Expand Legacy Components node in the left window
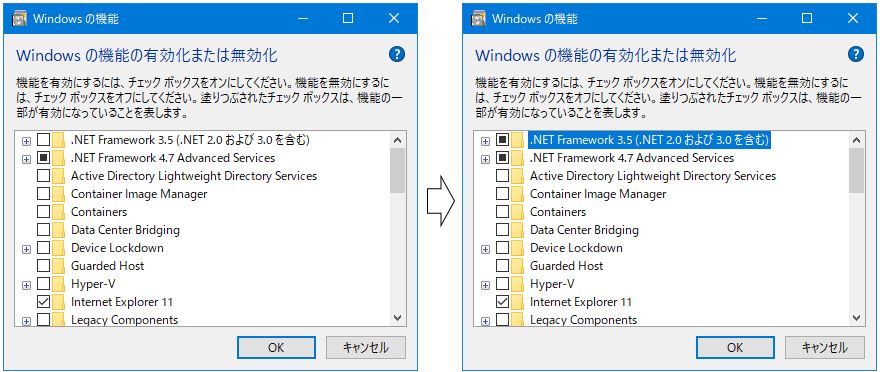Viewport: 880px width, 372px height. [26, 321]
